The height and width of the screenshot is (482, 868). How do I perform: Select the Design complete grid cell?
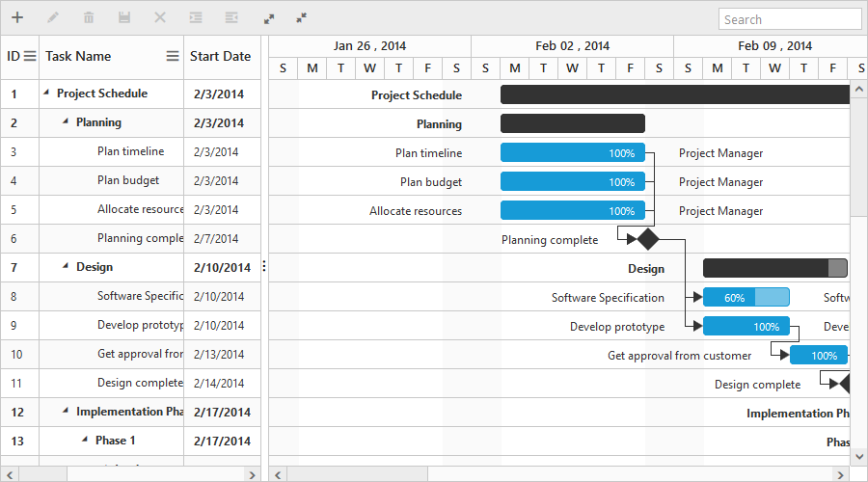click(x=111, y=383)
